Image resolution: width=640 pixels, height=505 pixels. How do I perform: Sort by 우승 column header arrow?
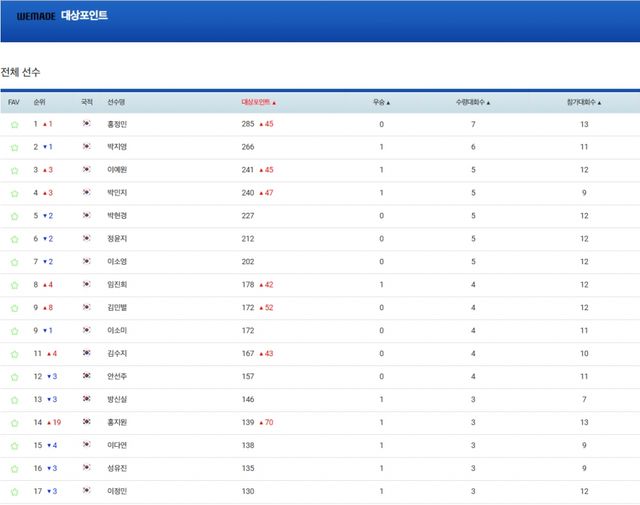point(381,102)
